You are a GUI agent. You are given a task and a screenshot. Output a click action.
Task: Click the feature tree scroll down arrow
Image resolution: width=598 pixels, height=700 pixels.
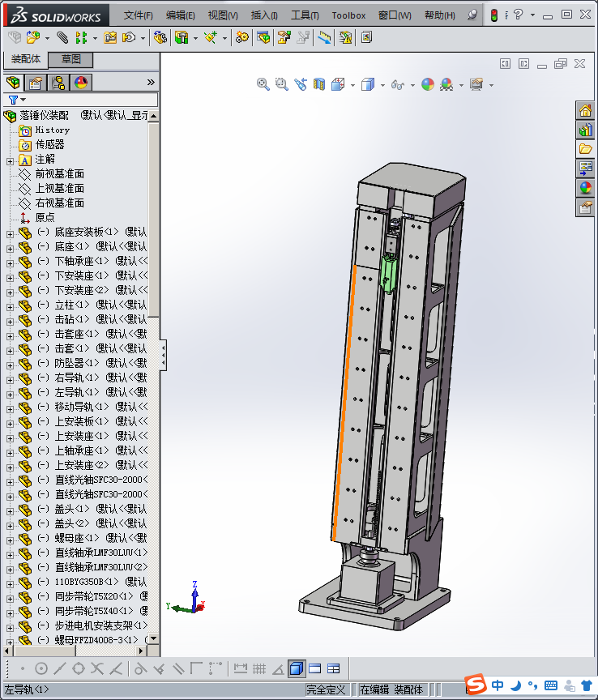(x=154, y=638)
